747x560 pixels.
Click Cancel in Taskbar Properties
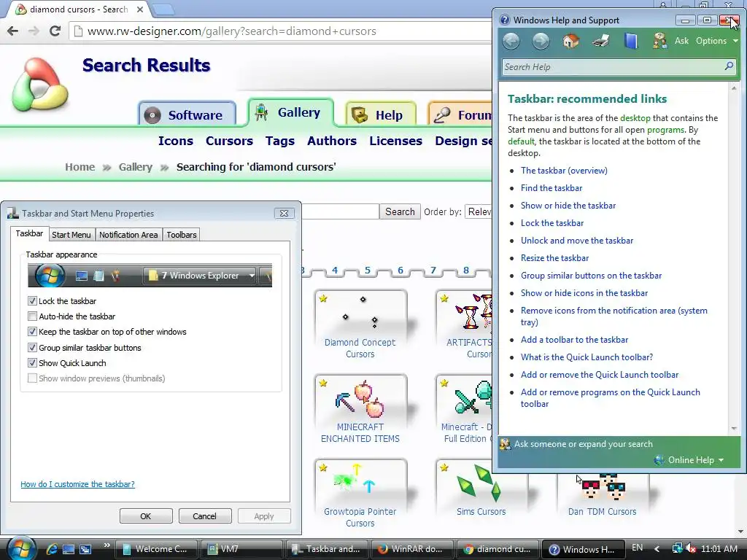point(205,516)
